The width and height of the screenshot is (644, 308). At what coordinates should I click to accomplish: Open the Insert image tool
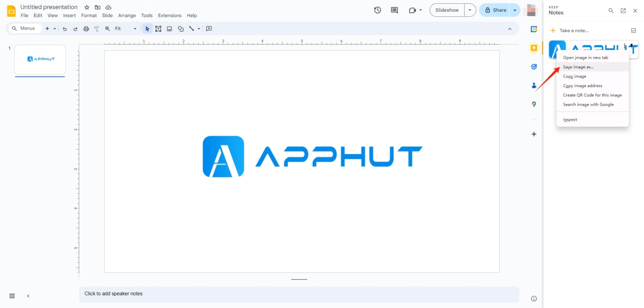coord(169,28)
